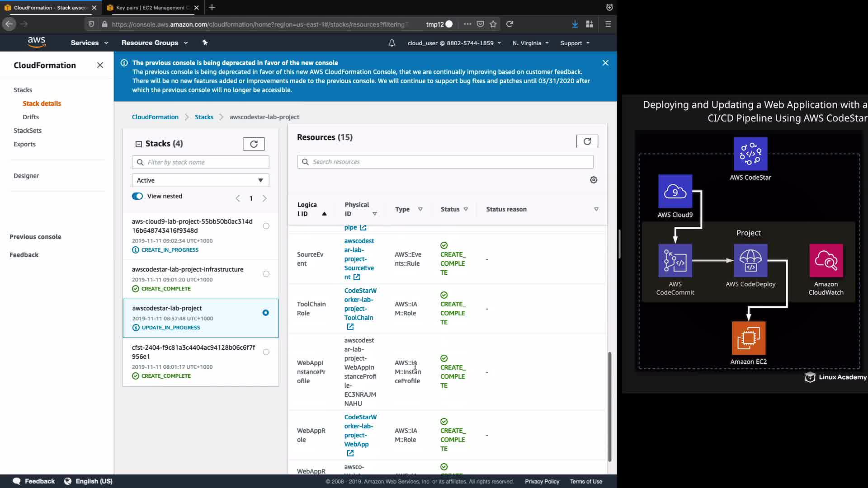Open Drifts in the sidebar
This screenshot has width=868, height=488.
click(31, 117)
